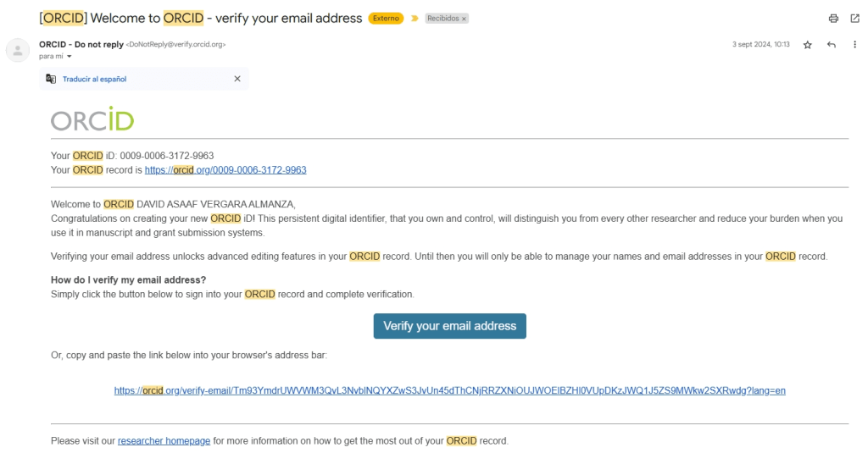Viewport: 868px width, 453px height.
Task: Toggle the yellow importance marker
Action: (415, 19)
